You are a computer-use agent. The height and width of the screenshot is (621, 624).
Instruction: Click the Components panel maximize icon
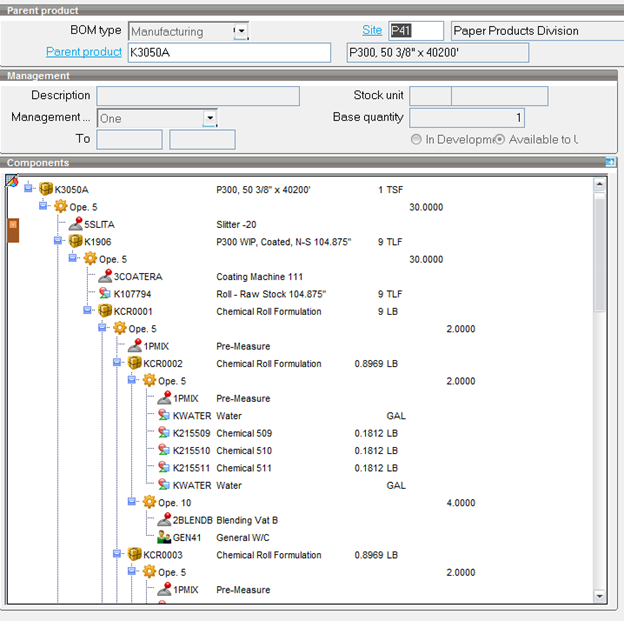pyautogui.click(x=610, y=162)
